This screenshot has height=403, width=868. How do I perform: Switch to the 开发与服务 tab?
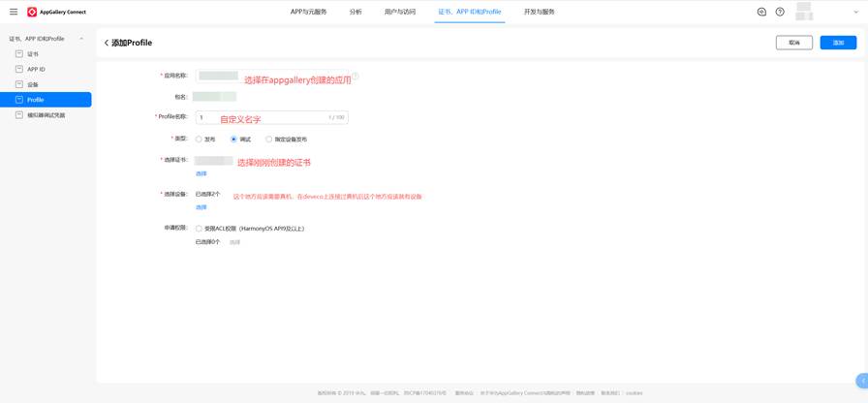(540, 12)
